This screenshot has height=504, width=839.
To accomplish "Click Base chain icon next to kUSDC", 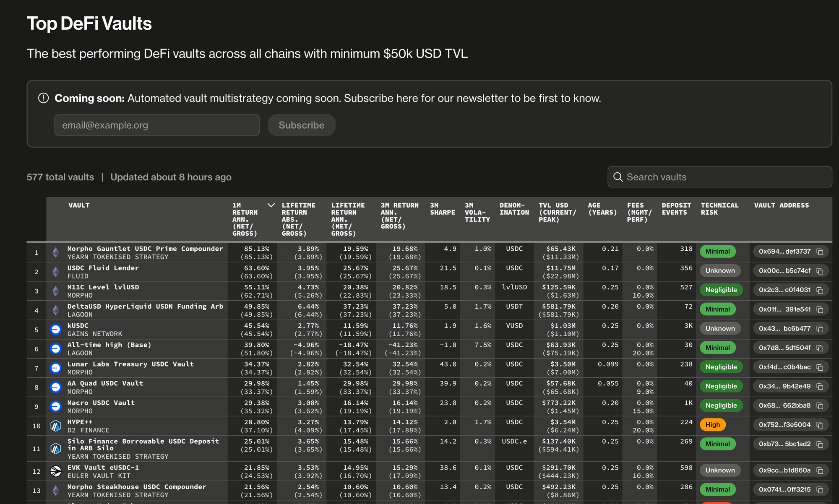I will coord(56,329).
